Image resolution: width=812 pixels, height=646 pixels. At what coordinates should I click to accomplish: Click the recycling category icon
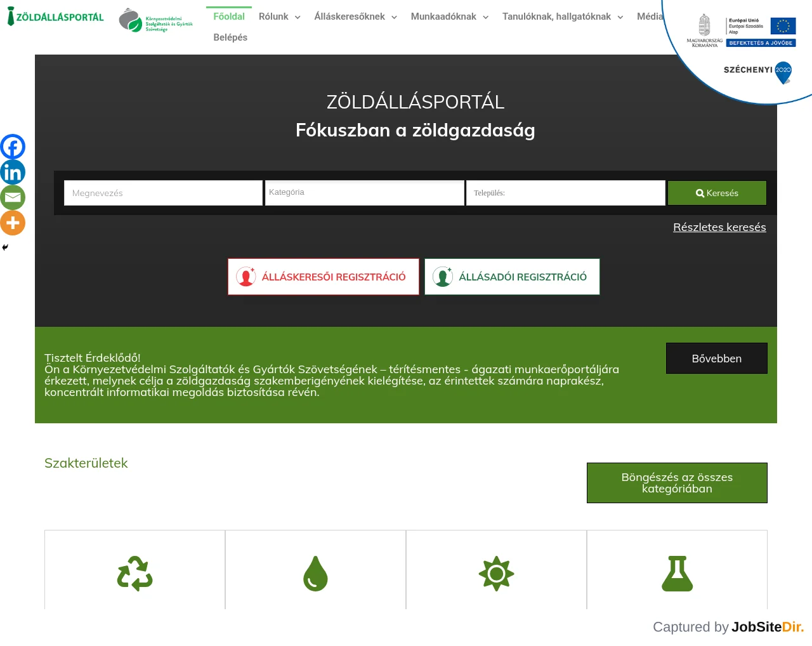[135, 574]
